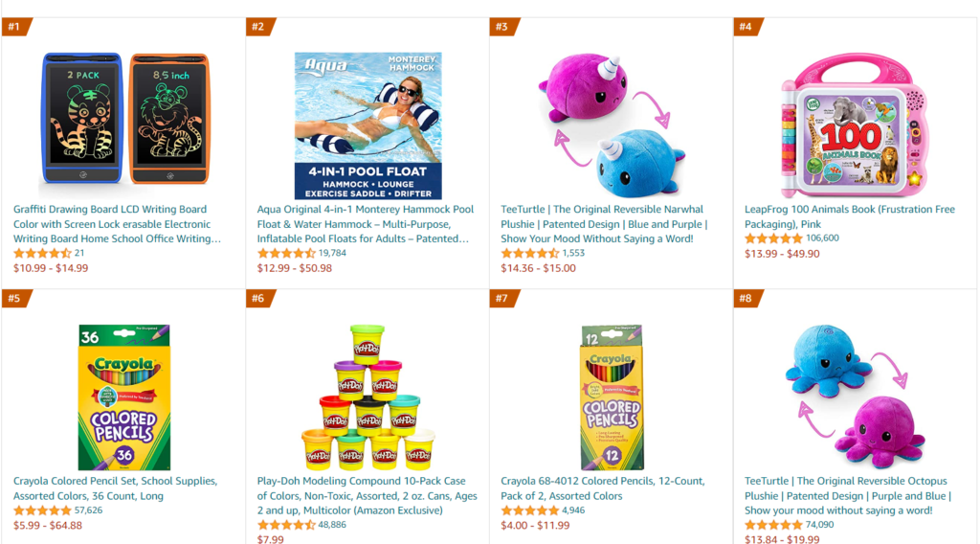Viewport: 980px width, 544px height.
Task: Open Aqua Monterey Hammock product image
Action: tap(367, 125)
